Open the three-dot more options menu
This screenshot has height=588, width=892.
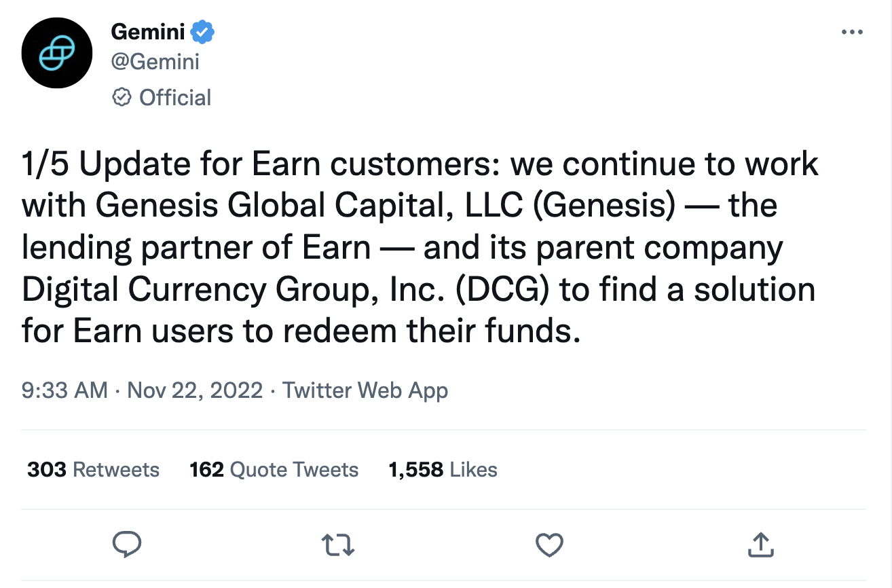click(x=852, y=32)
